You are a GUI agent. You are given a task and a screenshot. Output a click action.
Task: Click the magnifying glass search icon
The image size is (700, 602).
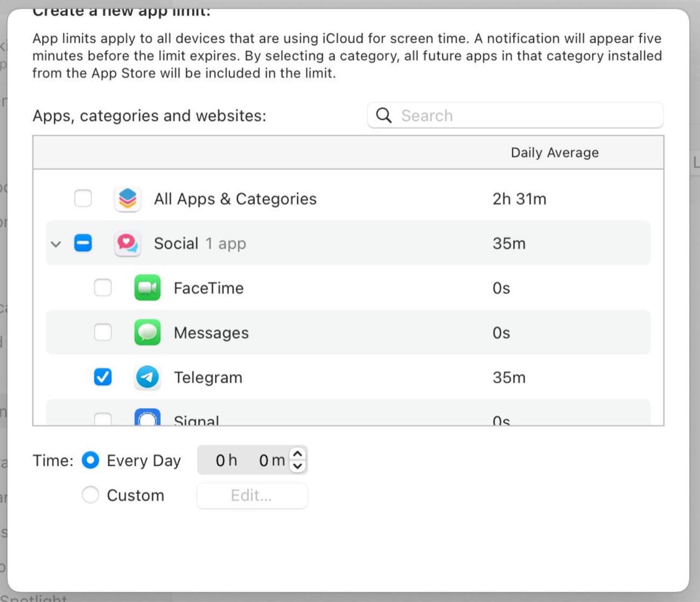(x=384, y=115)
